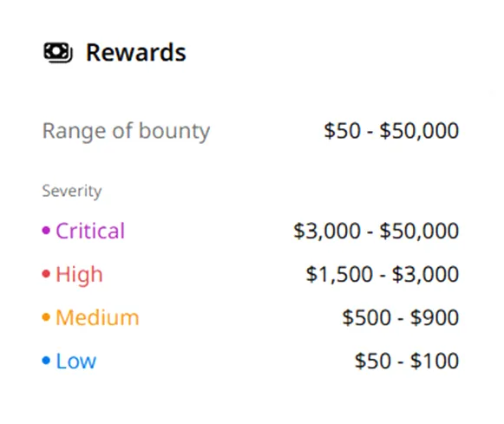Click the money banknote Rewards icon
Image resolution: width=504 pixels, height=424 pixels.
(x=58, y=53)
